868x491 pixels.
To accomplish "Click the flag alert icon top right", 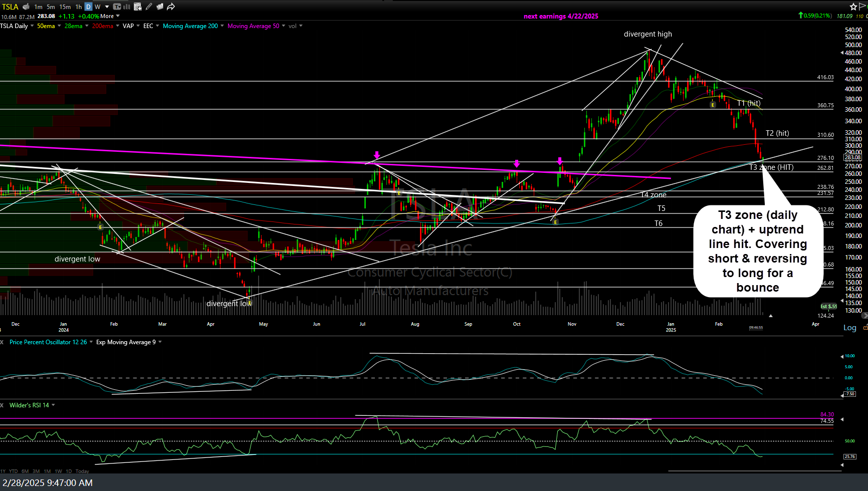I will (x=861, y=7).
